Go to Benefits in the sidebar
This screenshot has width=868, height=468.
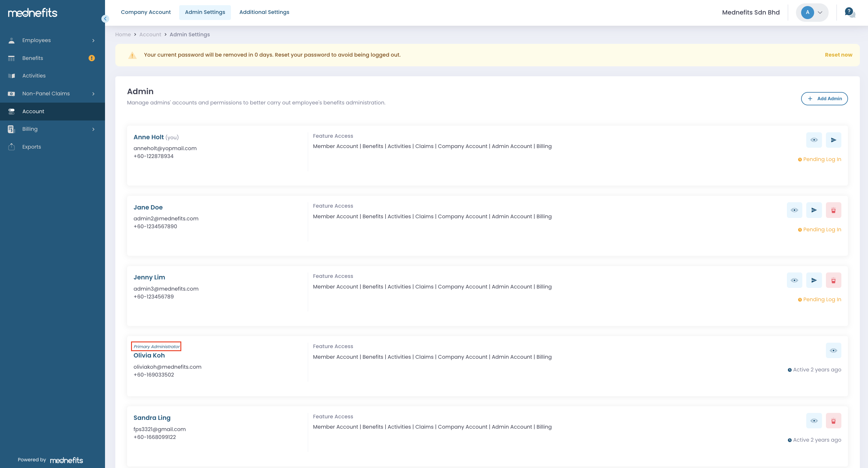point(53,58)
